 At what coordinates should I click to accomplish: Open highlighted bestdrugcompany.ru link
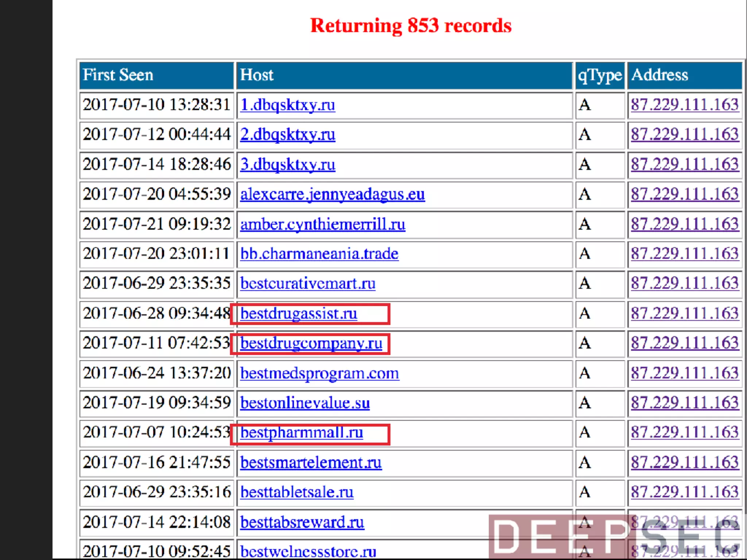coord(311,343)
